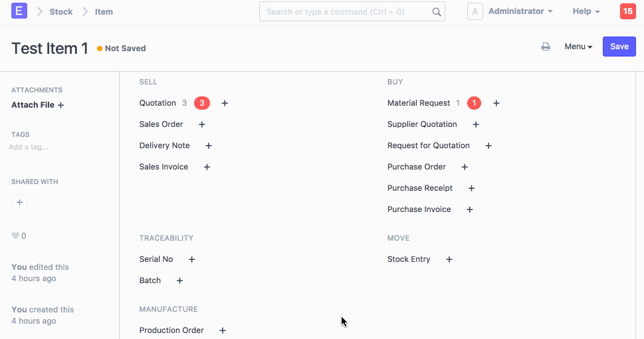
Task: Create new Material Request via plus icon
Action: click(x=496, y=103)
